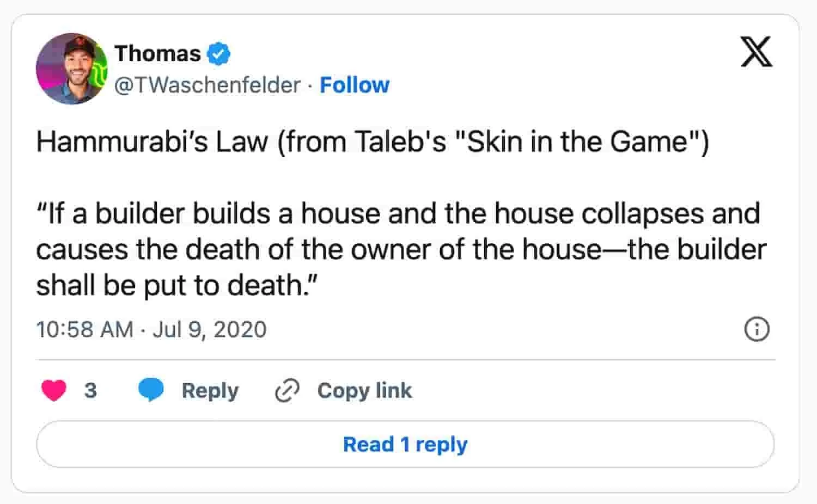817x504 pixels.
Task: Open the Read 1 reply button
Action: tap(405, 444)
